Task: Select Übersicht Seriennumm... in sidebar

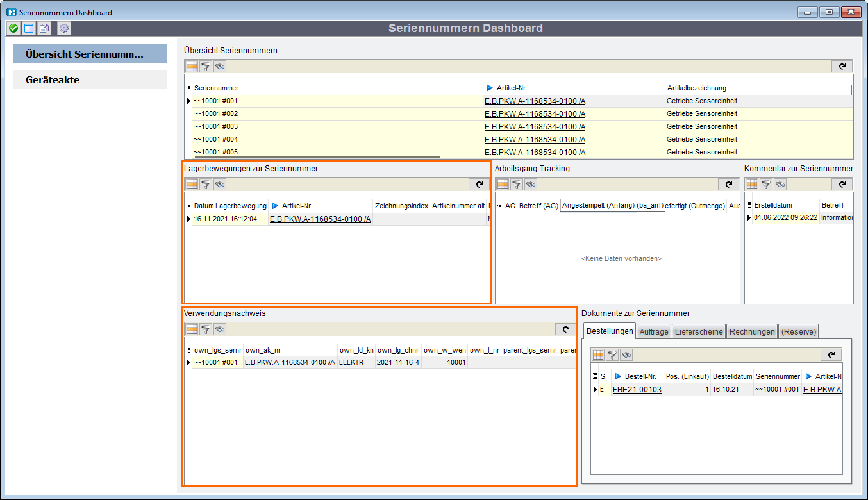Action: [90, 54]
